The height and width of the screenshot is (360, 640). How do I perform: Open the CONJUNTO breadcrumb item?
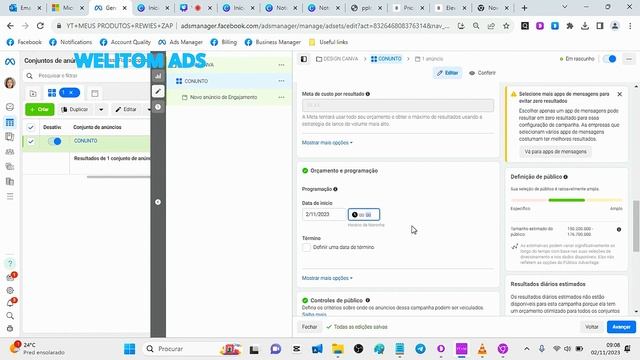pyautogui.click(x=386, y=59)
